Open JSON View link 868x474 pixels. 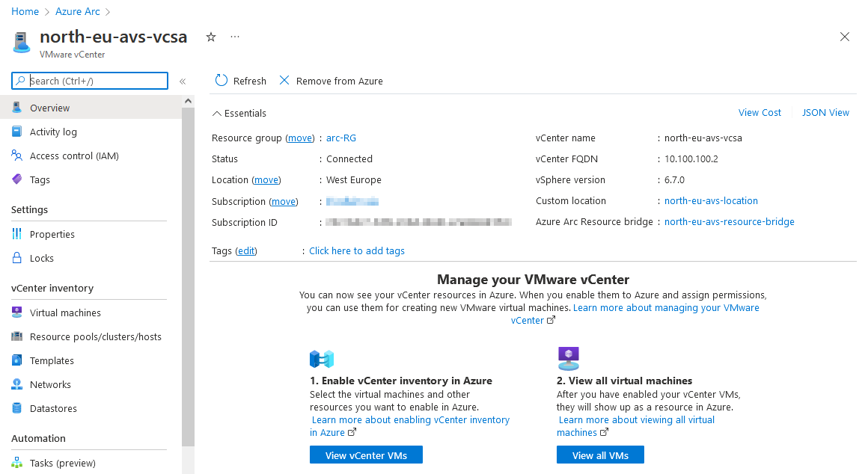[x=825, y=112]
